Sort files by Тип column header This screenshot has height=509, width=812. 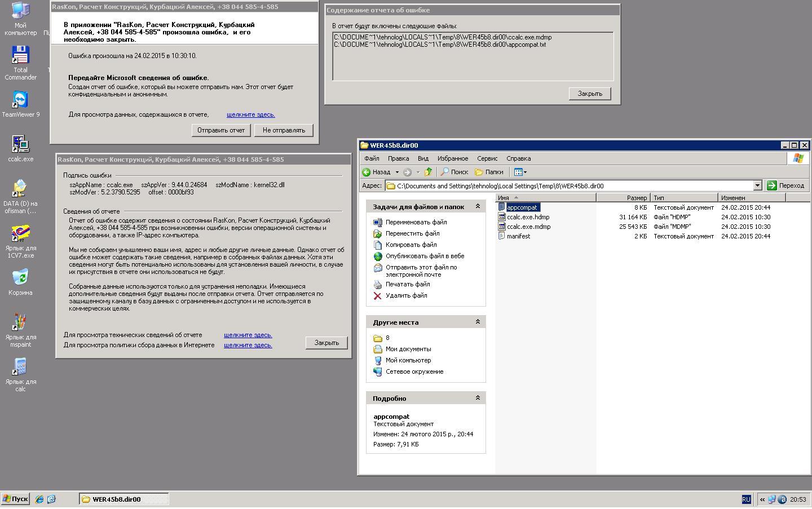pyautogui.click(x=684, y=198)
